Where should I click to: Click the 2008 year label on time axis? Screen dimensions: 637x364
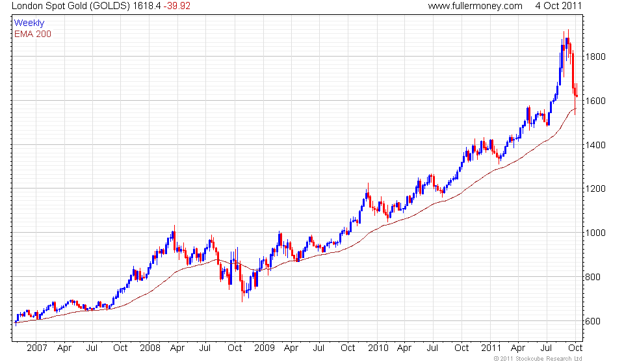[x=150, y=348]
